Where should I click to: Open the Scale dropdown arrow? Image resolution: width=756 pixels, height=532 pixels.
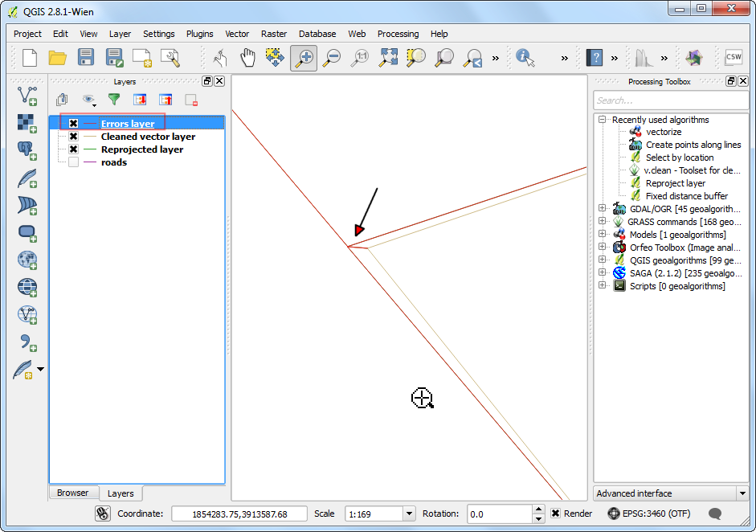coord(408,514)
